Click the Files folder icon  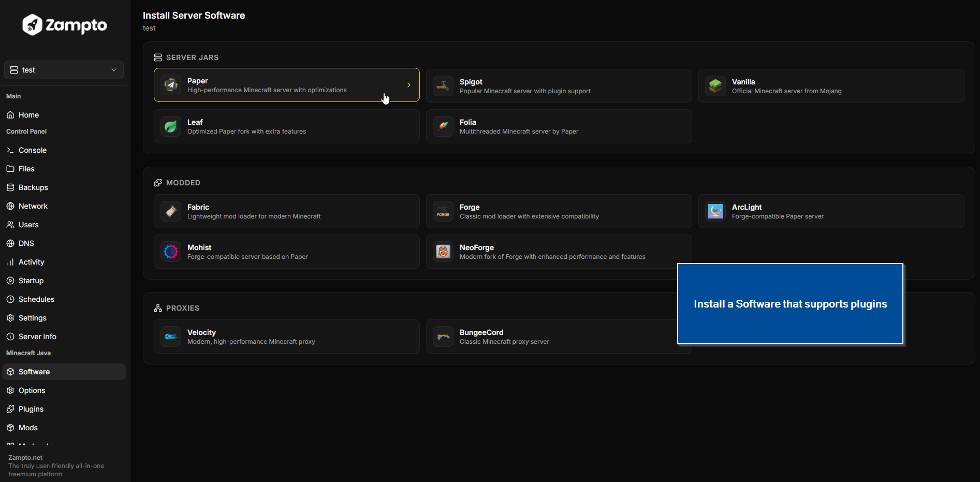(x=10, y=169)
